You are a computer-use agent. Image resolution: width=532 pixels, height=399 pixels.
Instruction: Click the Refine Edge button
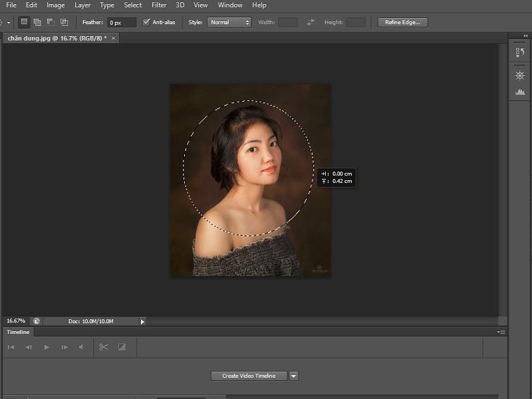coord(403,22)
